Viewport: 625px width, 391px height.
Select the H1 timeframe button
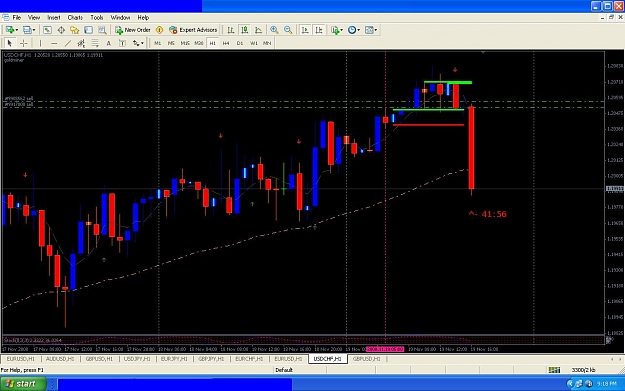212,43
